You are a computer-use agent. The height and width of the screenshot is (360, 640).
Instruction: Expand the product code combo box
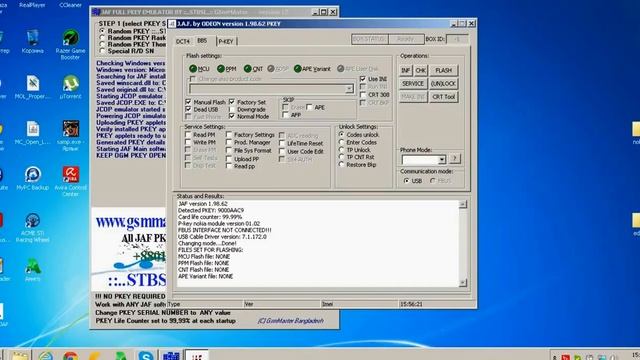coord(349,89)
